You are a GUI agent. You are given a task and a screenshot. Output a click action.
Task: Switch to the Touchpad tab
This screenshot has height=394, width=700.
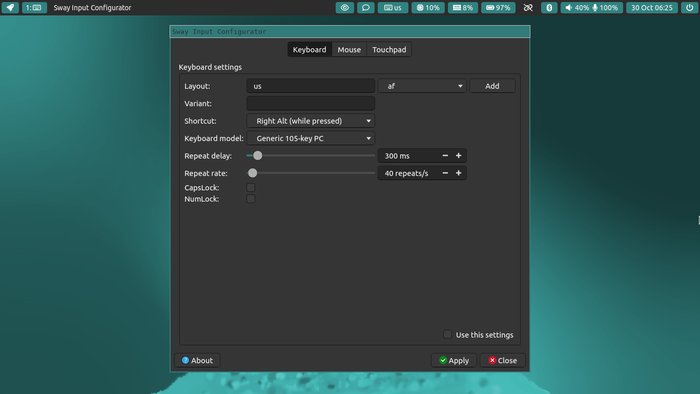(389, 50)
